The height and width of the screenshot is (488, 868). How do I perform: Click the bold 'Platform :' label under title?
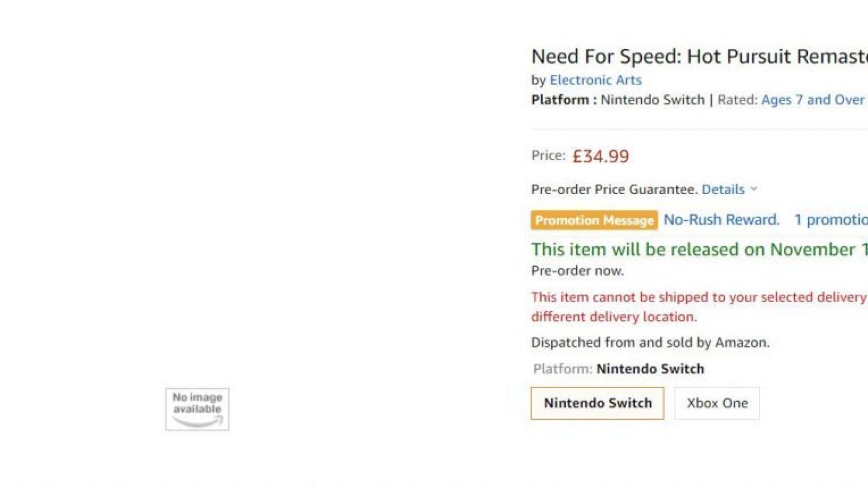click(x=564, y=100)
